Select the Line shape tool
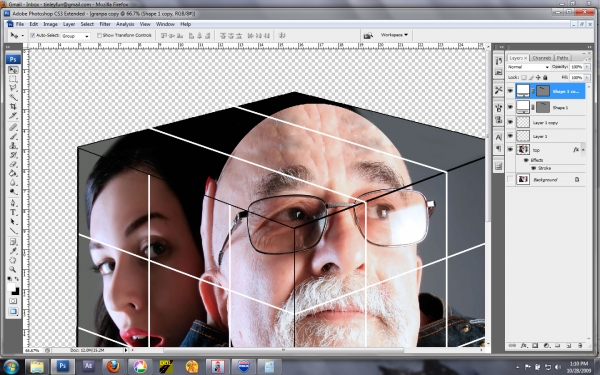 tap(13, 231)
